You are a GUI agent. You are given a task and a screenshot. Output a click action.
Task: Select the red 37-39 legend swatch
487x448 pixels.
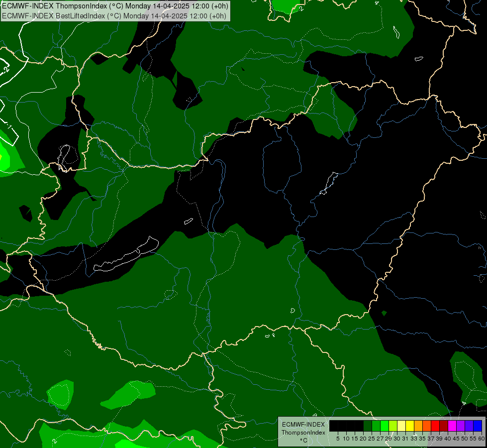[435, 426]
